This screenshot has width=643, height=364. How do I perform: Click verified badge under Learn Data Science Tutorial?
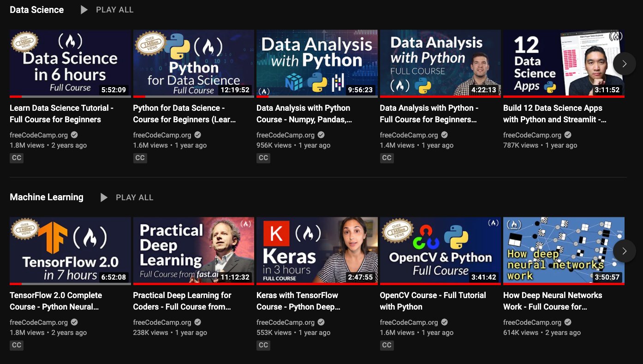click(x=74, y=135)
